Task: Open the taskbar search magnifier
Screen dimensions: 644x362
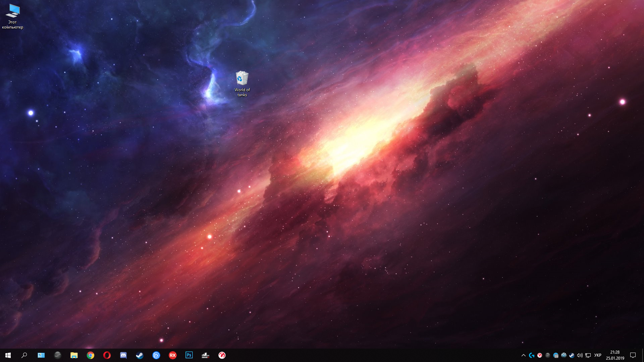Action: click(24, 355)
